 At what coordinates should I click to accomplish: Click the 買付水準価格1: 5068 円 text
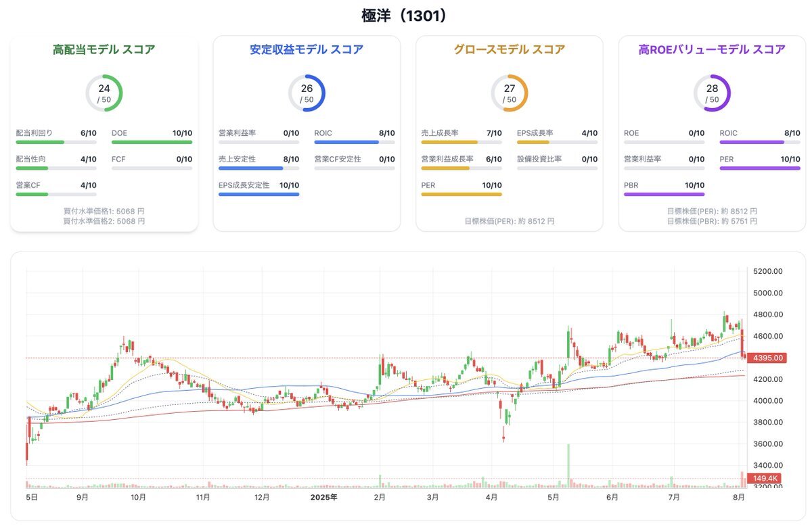[x=104, y=211]
